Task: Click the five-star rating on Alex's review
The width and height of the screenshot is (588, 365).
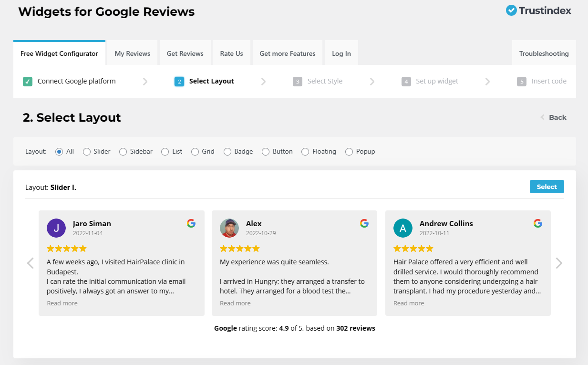Action: click(240, 248)
